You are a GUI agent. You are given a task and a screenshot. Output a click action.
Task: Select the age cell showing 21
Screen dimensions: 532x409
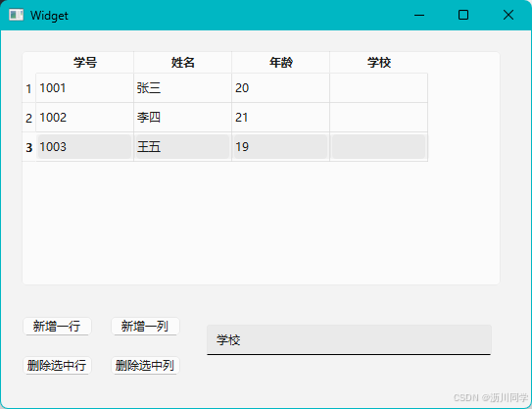click(281, 118)
